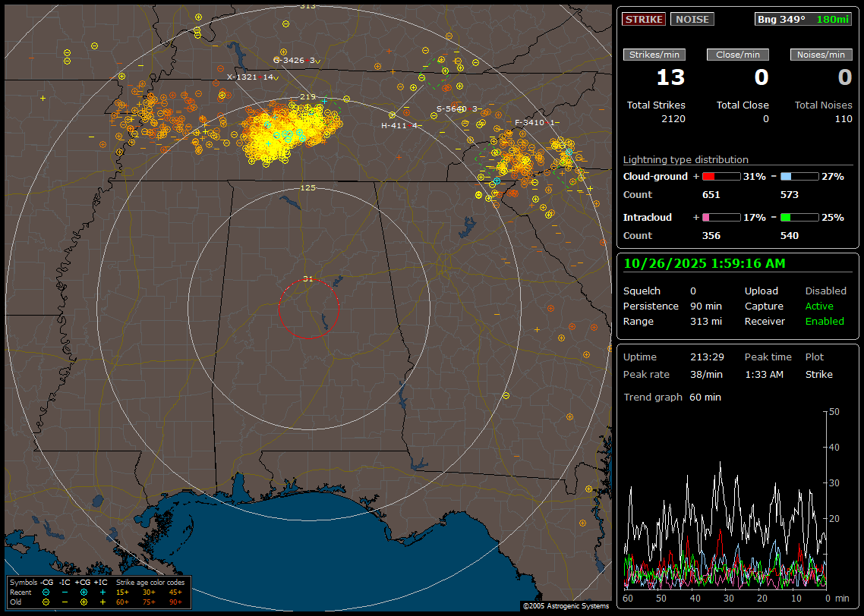The width and height of the screenshot is (864, 616).
Task: Click the old +CG yellow symbol in legend
Action: coord(84,602)
